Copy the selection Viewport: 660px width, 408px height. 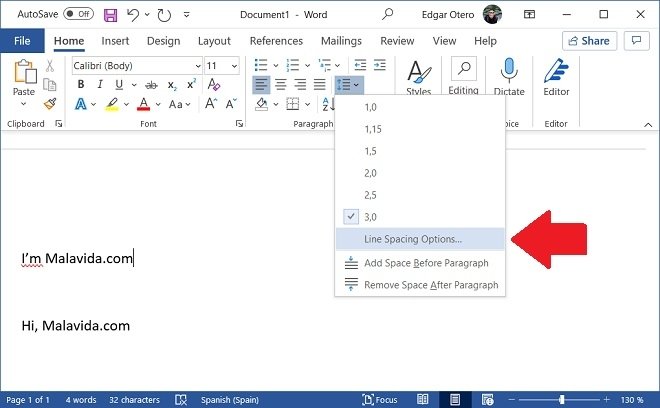pos(50,85)
